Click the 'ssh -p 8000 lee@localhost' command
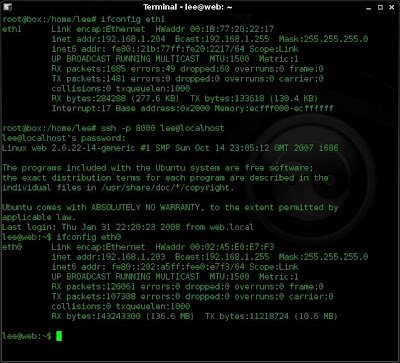400x363 pixels. pos(162,128)
